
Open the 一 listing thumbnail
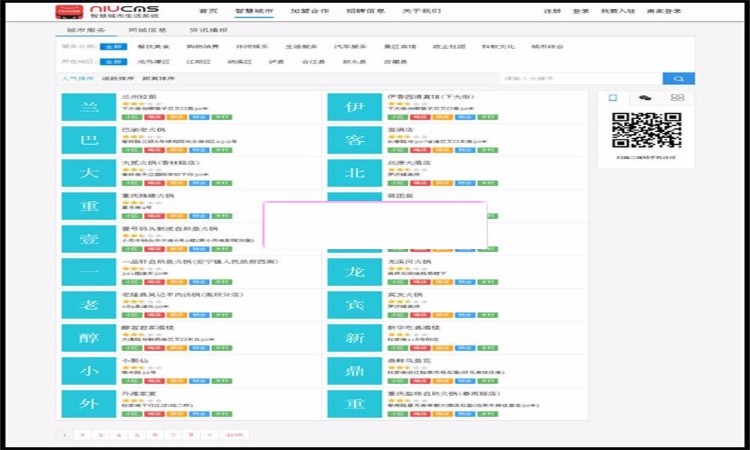pos(88,272)
